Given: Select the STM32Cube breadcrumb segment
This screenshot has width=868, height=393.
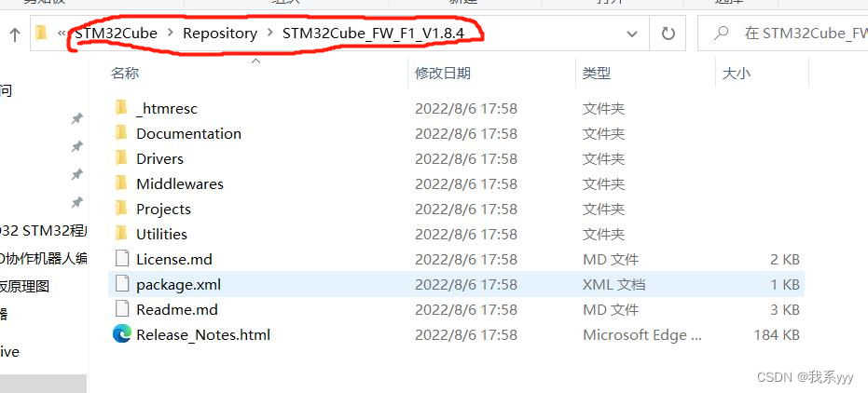Looking at the screenshot, I should coord(117,34).
